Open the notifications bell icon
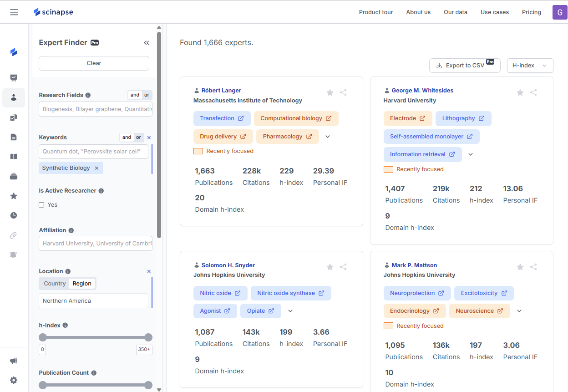Screen dimensions: 568x392 pos(13,255)
